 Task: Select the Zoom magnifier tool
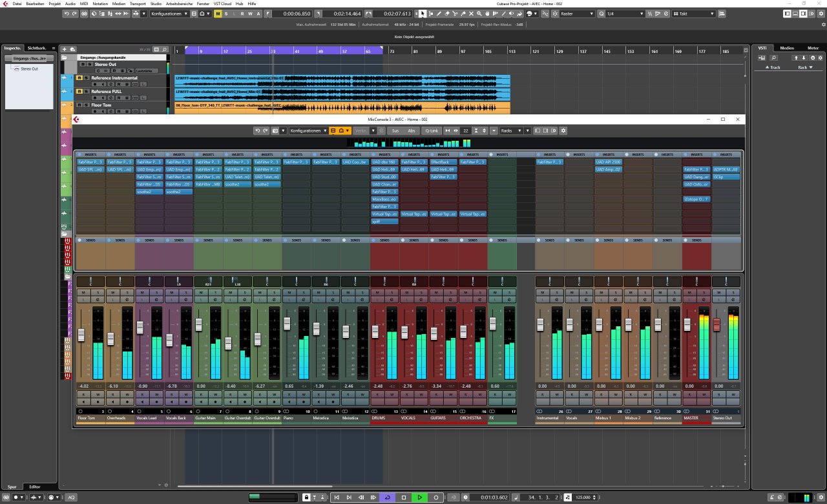point(479,14)
